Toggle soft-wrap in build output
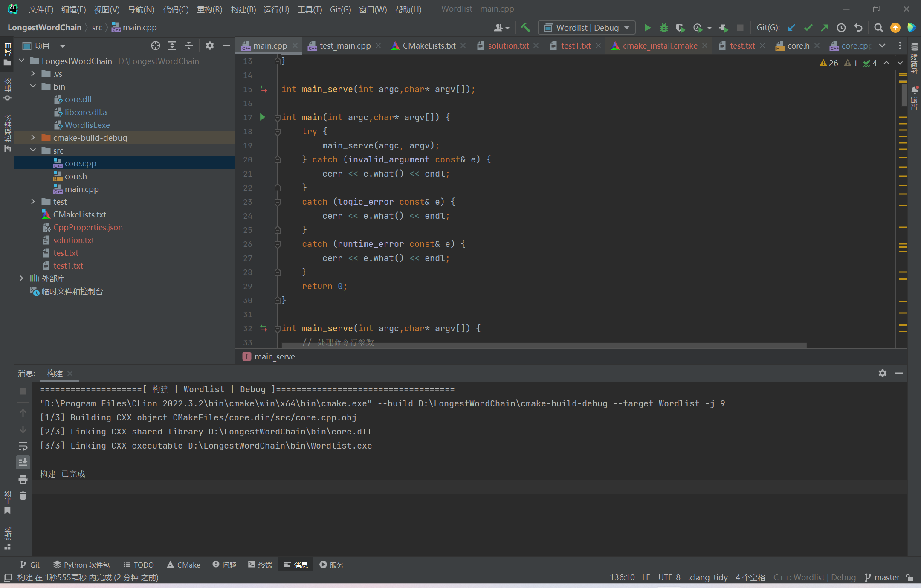Viewport: 921px width, 588px height. click(23, 446)
